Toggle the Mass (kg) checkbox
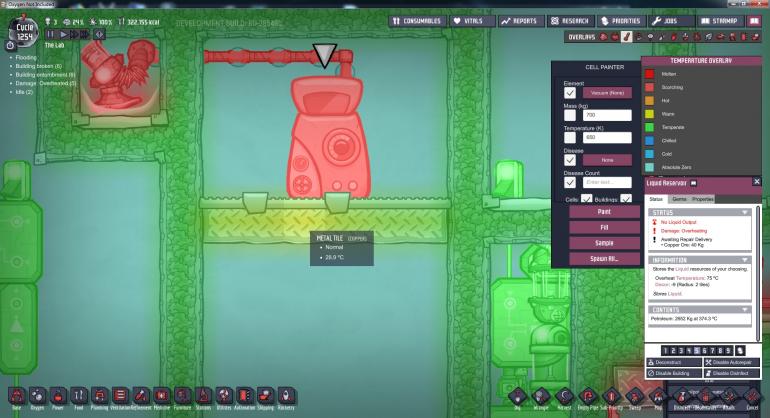The width and height of the screenshot is (770, 418). (570, 115)
